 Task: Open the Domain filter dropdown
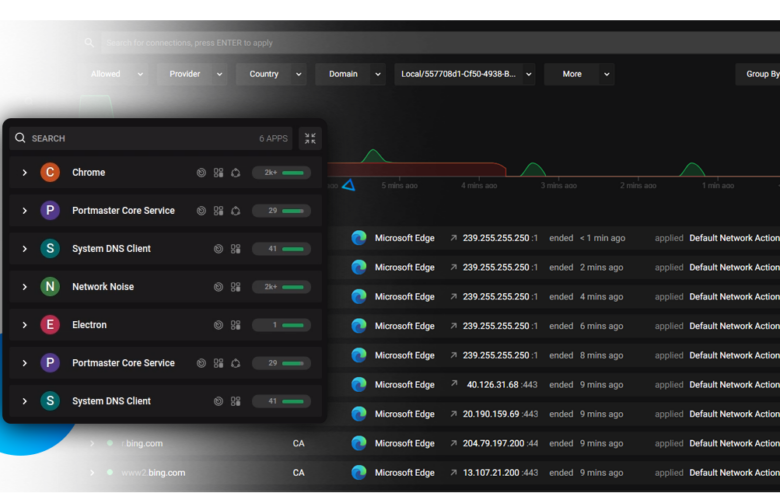pos(350,74)
